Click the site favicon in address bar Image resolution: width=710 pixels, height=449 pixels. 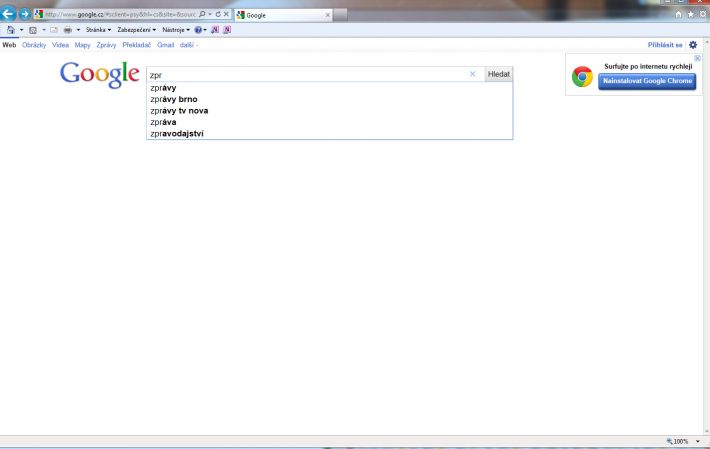(38, 14)
